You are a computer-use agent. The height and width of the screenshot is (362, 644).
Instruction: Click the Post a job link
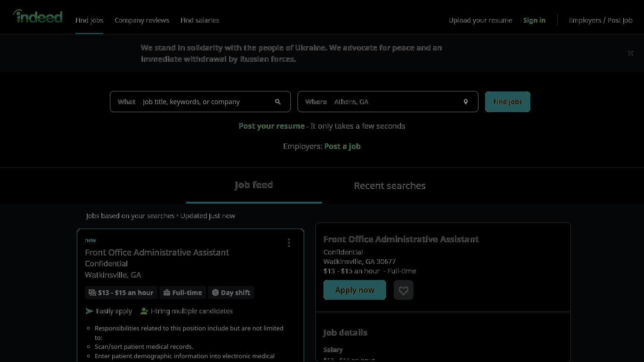point(342,146)
